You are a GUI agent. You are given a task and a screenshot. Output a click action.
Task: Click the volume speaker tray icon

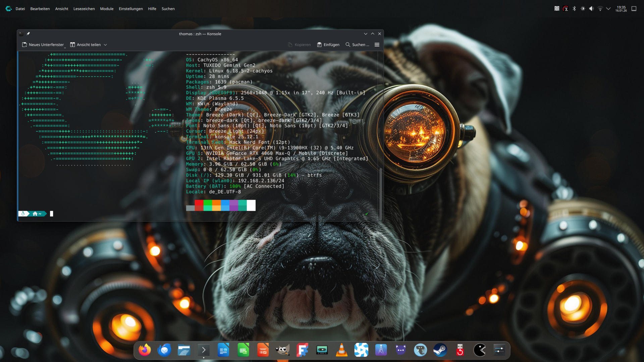[x=591, y=9]
